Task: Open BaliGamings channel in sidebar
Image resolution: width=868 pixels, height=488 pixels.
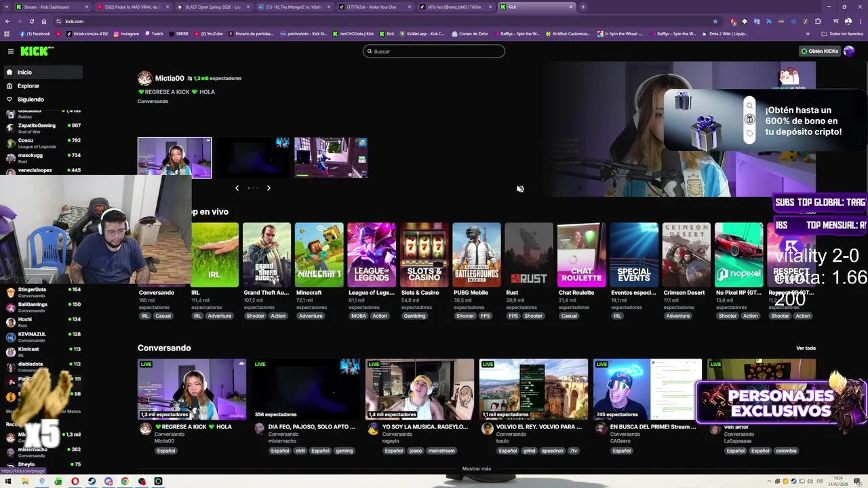Action: 42,307
